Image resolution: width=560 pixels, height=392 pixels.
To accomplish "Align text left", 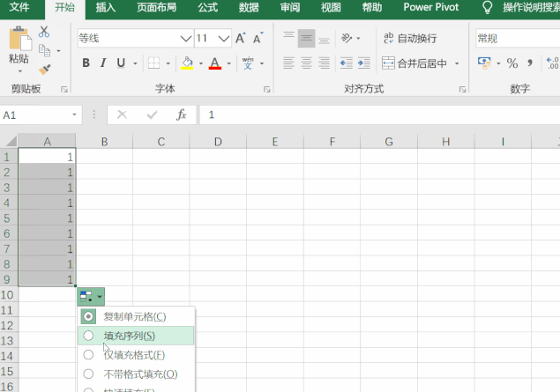I will tap(289, 63).
